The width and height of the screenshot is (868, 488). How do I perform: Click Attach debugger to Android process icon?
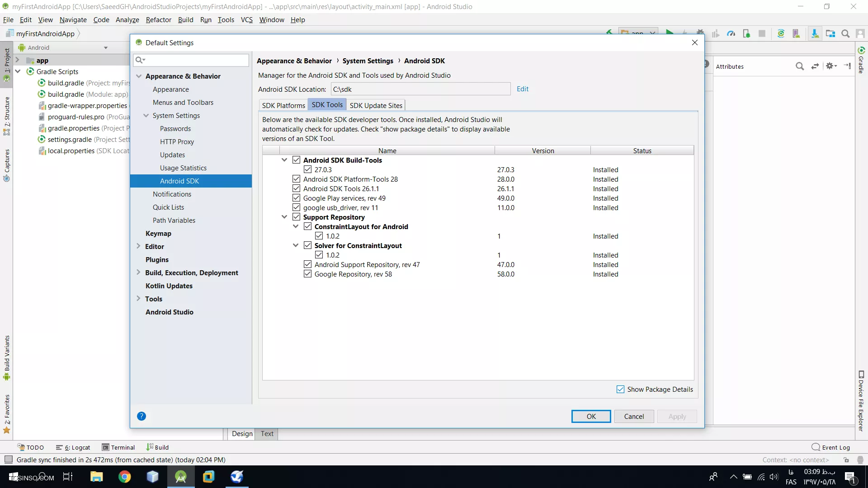746,34
